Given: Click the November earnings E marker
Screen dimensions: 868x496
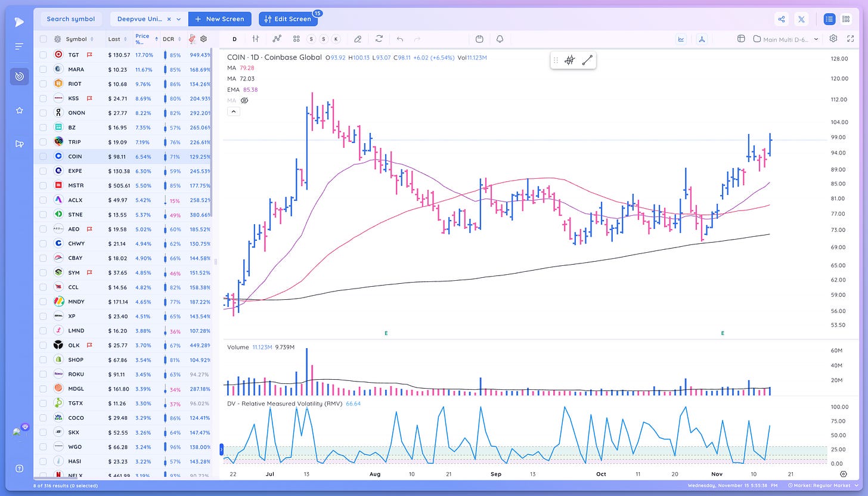Looking at the screenshot, I should tap(723, 333).
